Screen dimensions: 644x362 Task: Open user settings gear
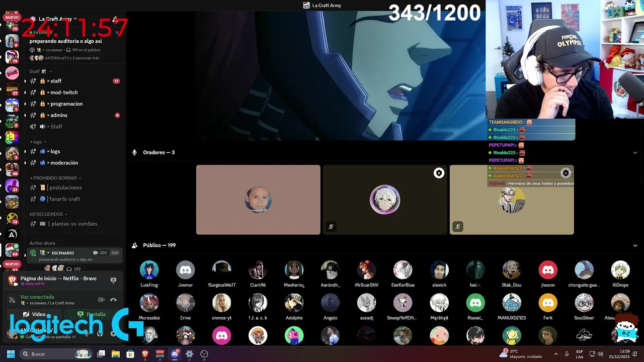tap(113, 333)
